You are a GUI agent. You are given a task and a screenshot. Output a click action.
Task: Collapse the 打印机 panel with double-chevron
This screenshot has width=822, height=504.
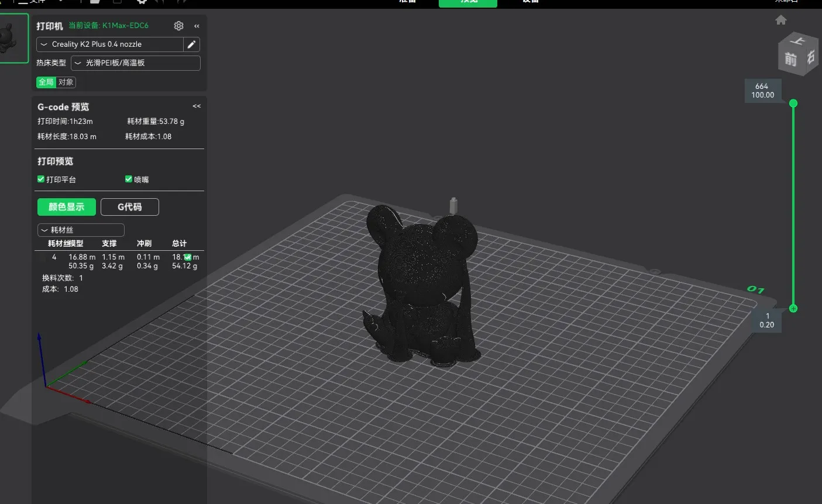(197, 26)
